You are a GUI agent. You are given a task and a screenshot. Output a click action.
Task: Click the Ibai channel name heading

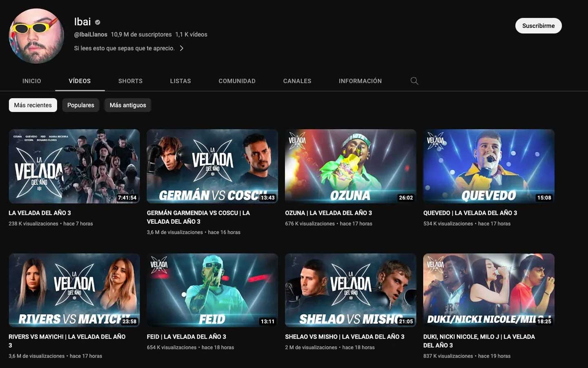click(82, 22)
